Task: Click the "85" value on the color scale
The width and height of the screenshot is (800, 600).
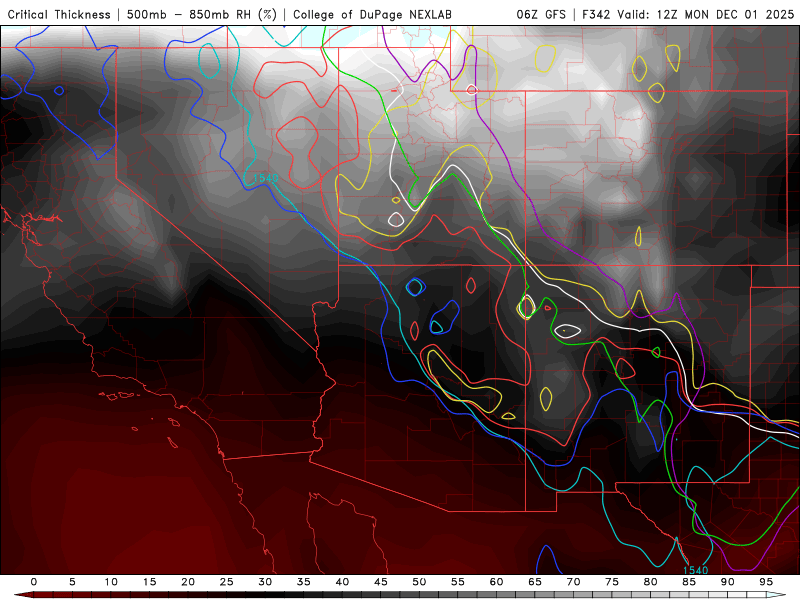Action: (689, 582)
